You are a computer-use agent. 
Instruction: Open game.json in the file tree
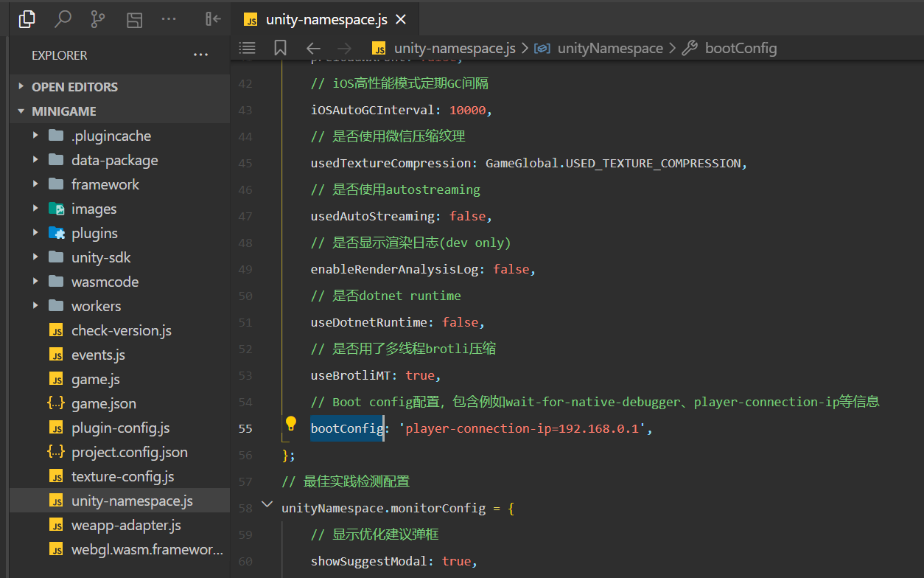103,403
